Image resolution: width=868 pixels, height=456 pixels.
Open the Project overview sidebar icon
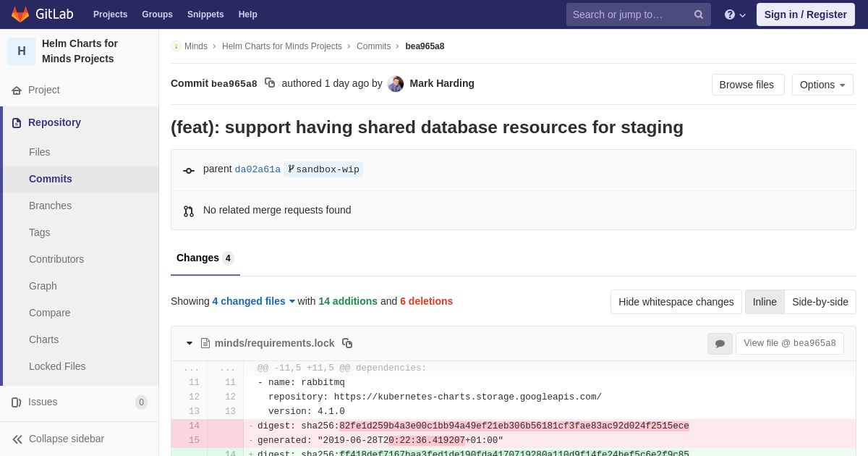[x=17, y=90]
